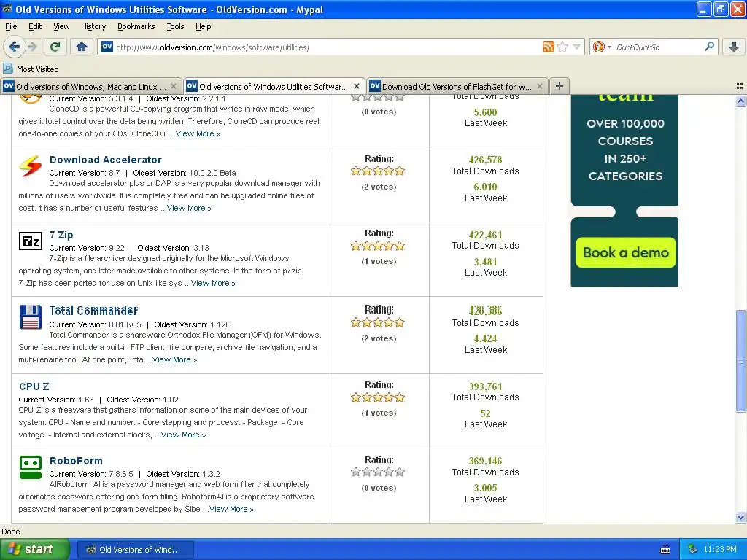Open the History menu
Screen dimensions: 747x560
tap(93, 26)
